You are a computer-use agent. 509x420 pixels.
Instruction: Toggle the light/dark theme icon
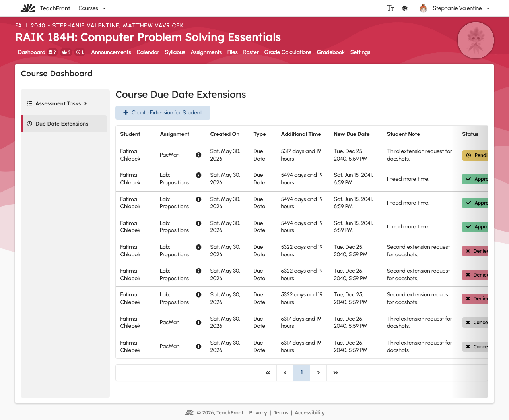coord(405,8)
